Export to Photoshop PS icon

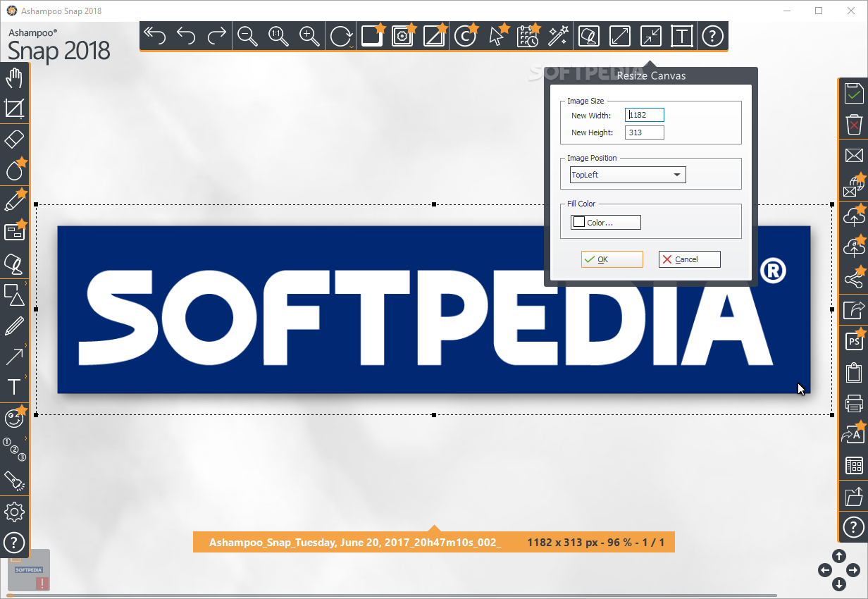(x=854, y=340)
